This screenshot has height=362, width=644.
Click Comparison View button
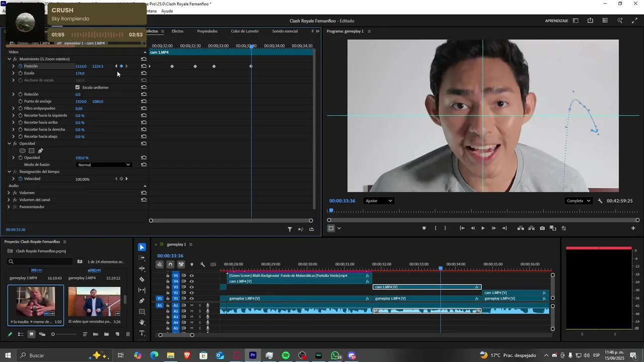tap(552, 228)
